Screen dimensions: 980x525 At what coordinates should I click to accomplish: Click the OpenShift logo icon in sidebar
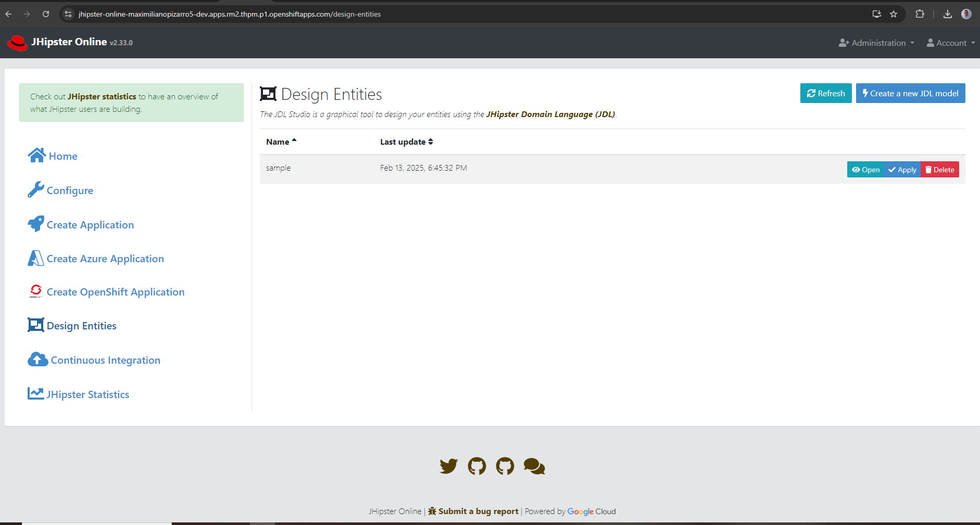[36, 291]
